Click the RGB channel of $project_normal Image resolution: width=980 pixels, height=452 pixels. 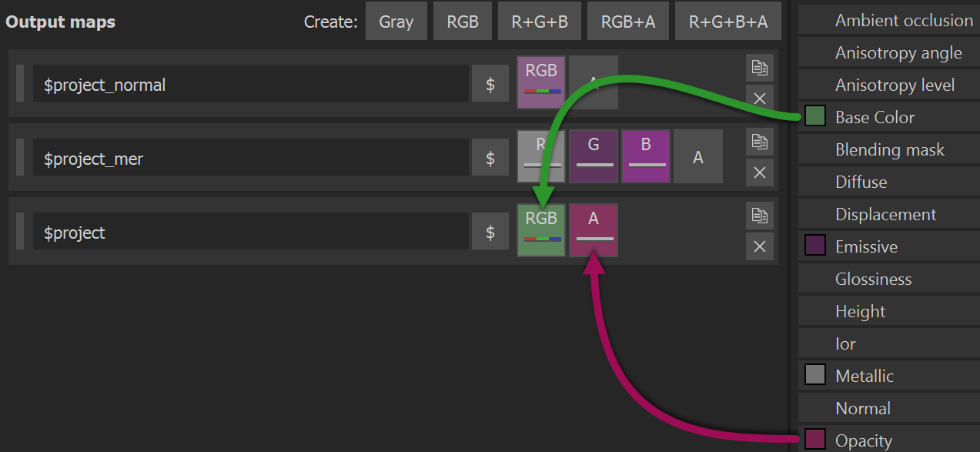point(541,82)
